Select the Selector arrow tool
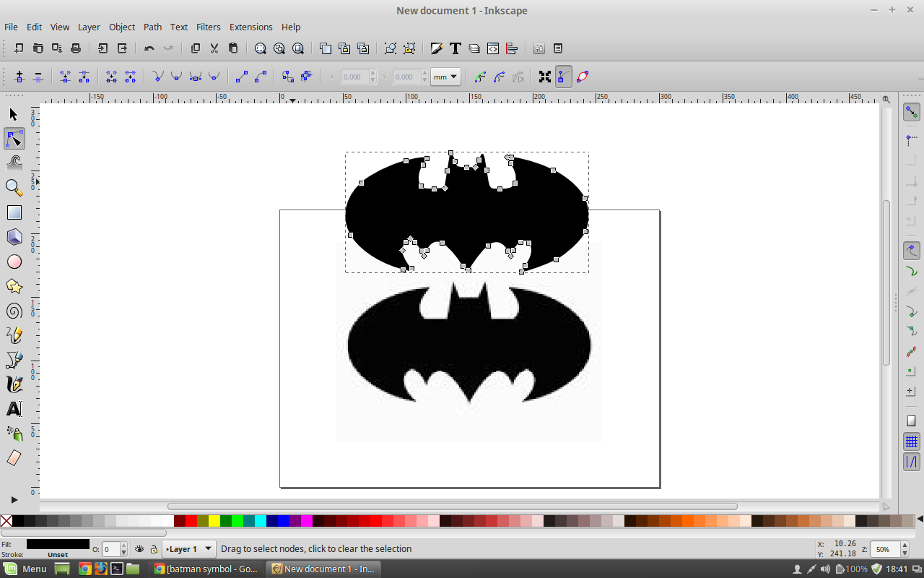This screenshot has width=924, height=578. [14, 114]
